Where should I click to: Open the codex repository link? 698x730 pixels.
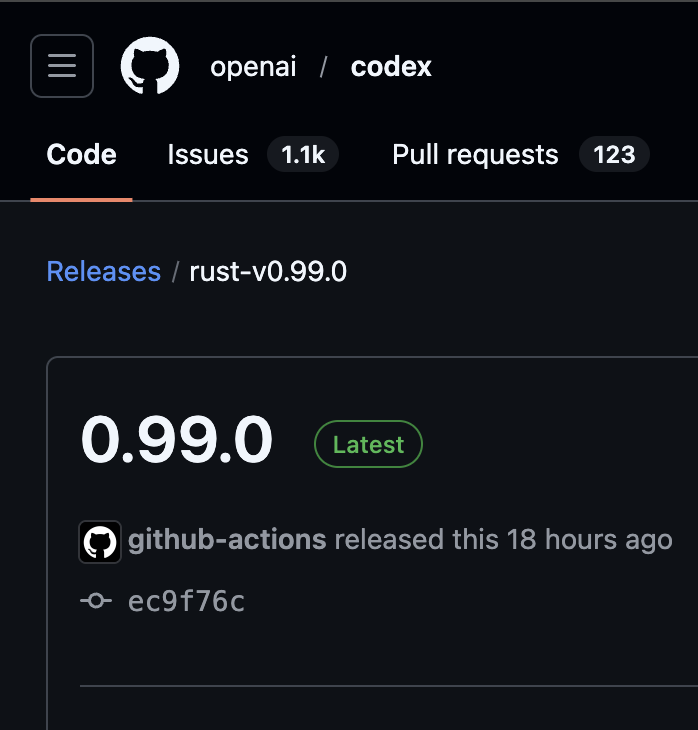pos(391,67)
